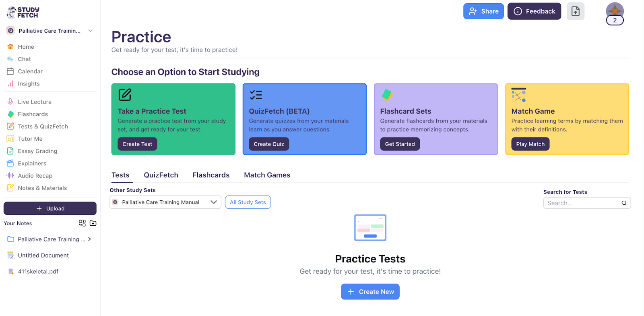
Task: Switch to the Flashcards tab
Action: pos(211,175)
